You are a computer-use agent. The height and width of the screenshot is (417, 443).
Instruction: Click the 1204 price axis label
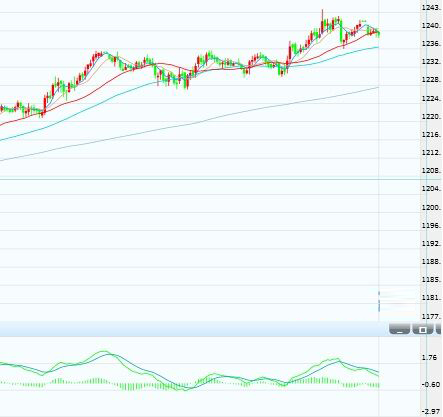pyautogui.click(x=432, y=189)
